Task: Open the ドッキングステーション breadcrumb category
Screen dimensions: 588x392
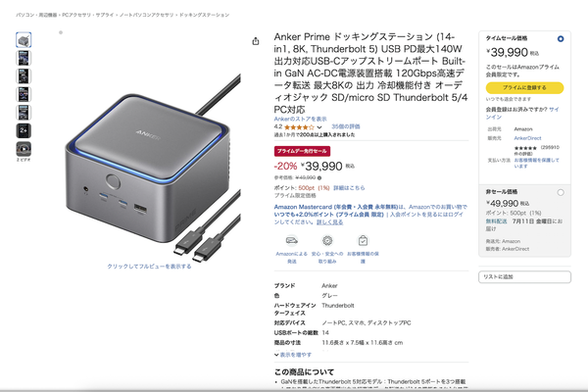Action: [204, 15]
